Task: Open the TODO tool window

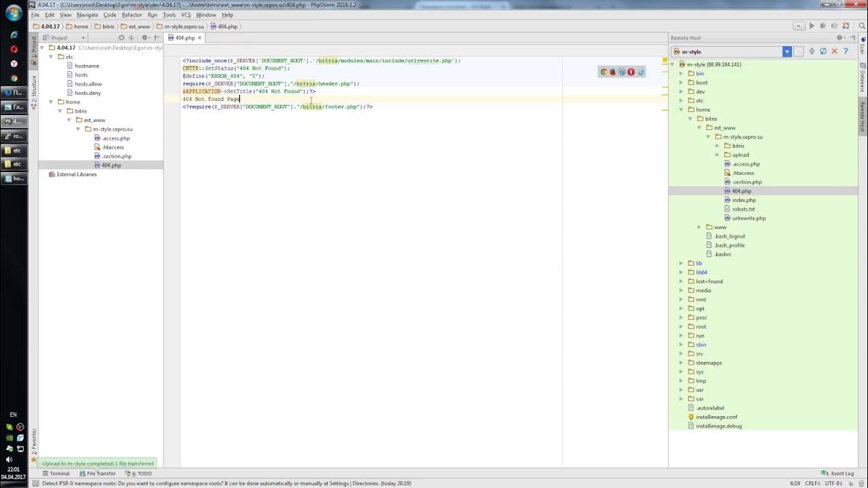Action: pyautogui.click(x=138, y=473)
